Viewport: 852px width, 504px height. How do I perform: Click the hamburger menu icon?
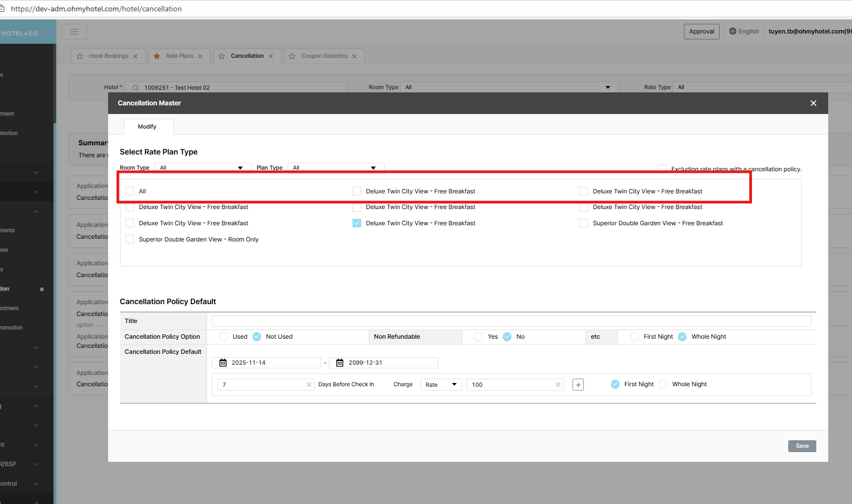(x=74, y=32)
